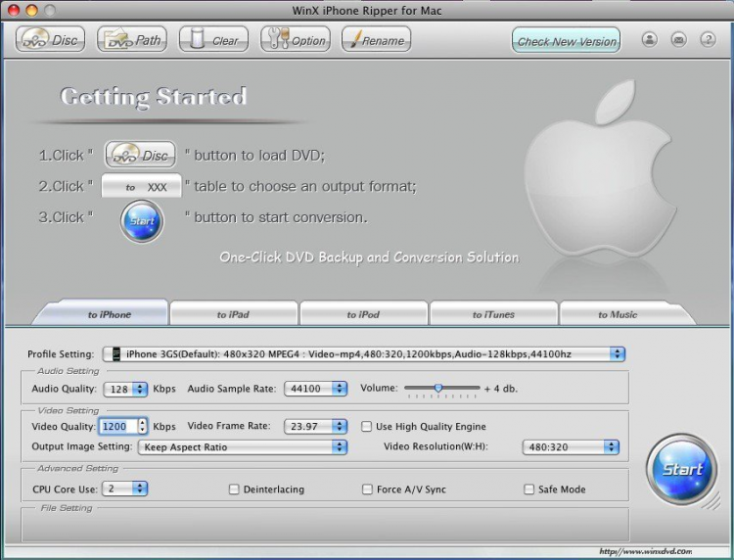The image size is (734, 560).
Task: Open Video Frame Rate dropdown
Action: [315, 426]
